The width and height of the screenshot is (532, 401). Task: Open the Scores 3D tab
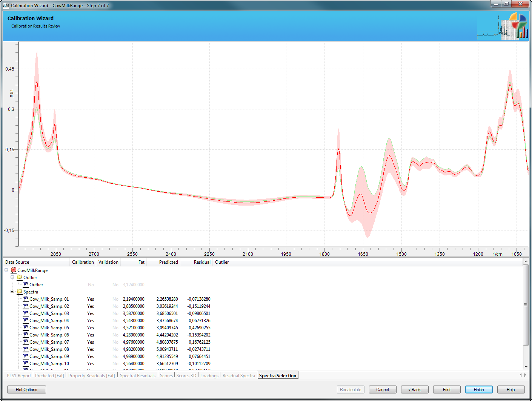(x=186, y=376)
